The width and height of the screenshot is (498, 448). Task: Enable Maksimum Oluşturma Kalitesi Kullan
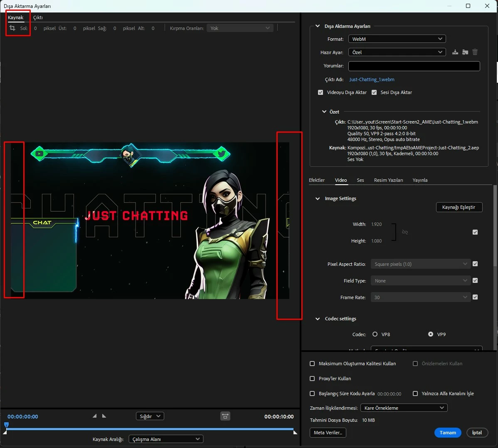(x=312, y=364)
